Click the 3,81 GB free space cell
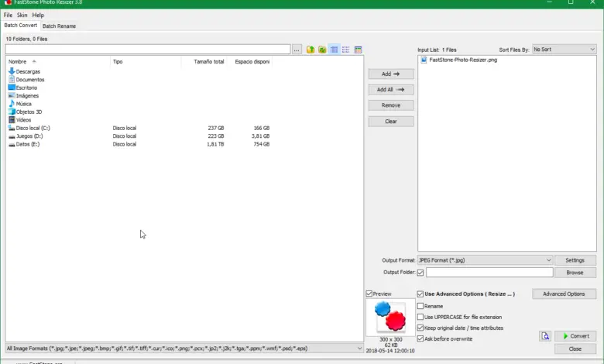 click(x=260, y=136)
